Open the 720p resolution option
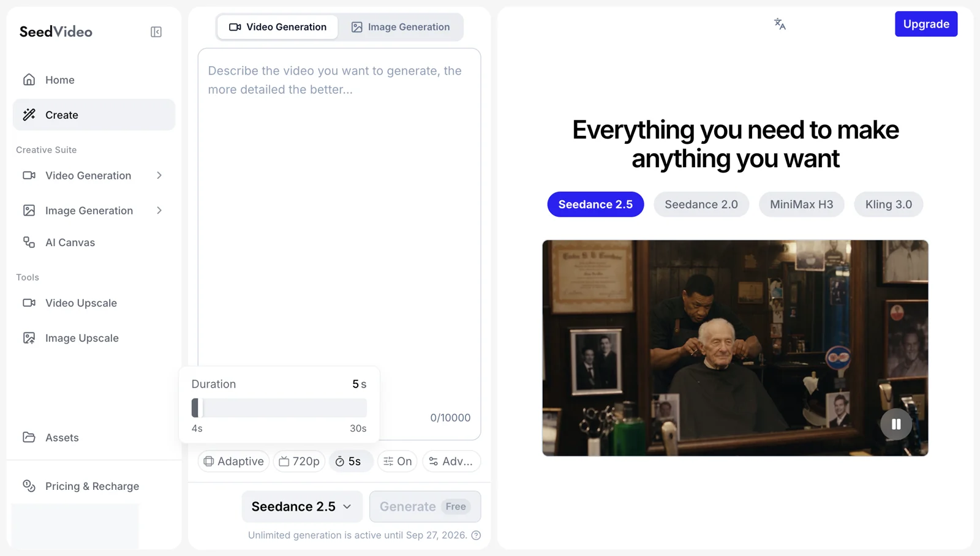980x556 pixels. (300, 461)
